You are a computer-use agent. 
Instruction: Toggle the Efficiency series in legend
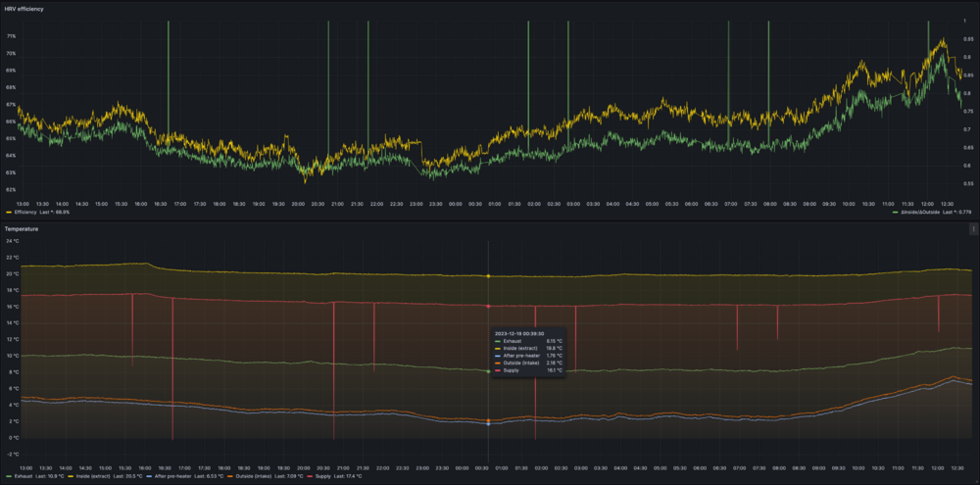27,212
